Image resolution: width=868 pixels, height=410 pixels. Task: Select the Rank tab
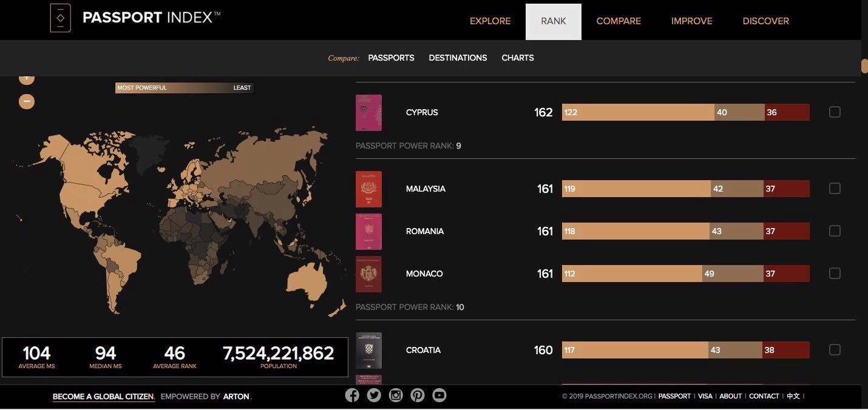554,21
